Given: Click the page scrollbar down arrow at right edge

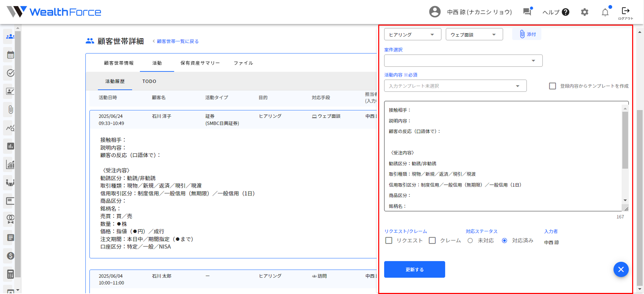Looking at the screenshot, I should [x=639, y=289].
